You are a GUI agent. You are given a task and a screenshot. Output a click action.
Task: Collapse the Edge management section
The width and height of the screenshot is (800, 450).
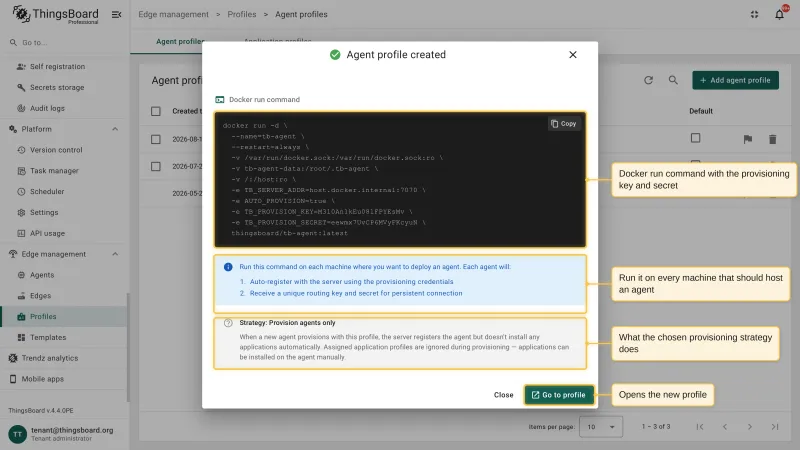point(115,254)
